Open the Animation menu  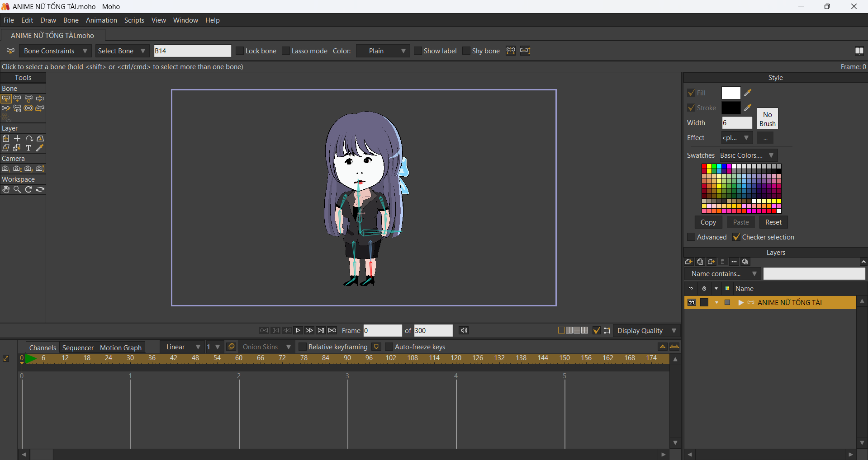101,20
